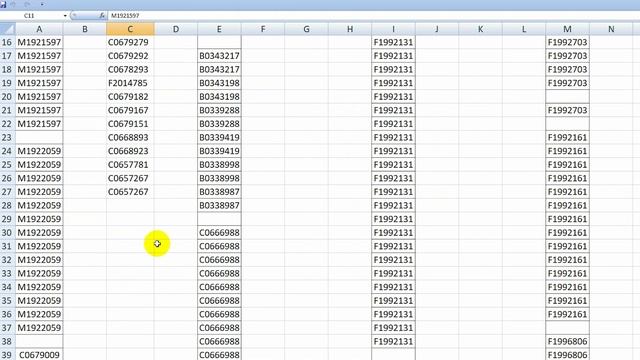Click cell C0668923 in row 24
The image size is (640, 360).
pyautogui.click(x=130, y=151)
